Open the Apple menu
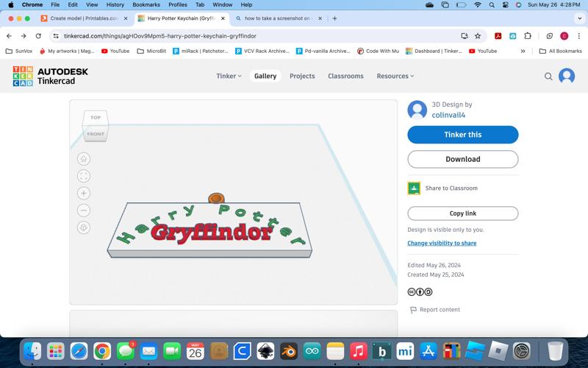Viewport: 588px width, 368px height. [10, 5]
